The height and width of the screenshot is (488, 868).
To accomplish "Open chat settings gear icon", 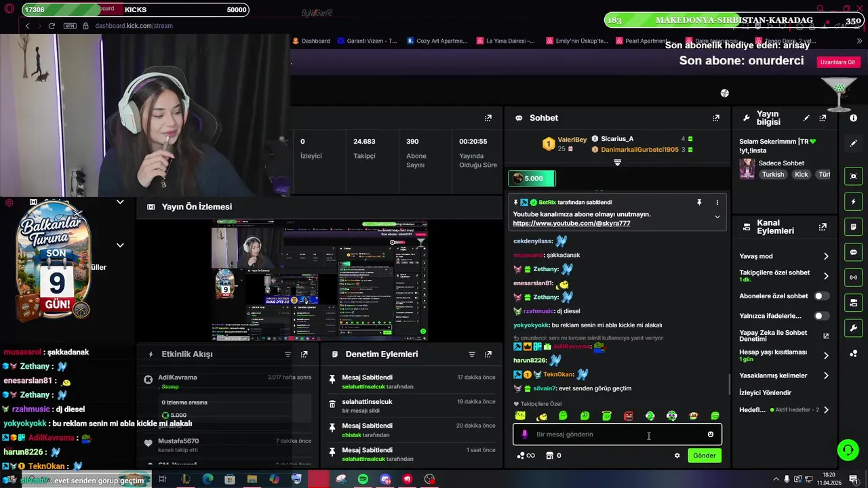I will [677, 455].
